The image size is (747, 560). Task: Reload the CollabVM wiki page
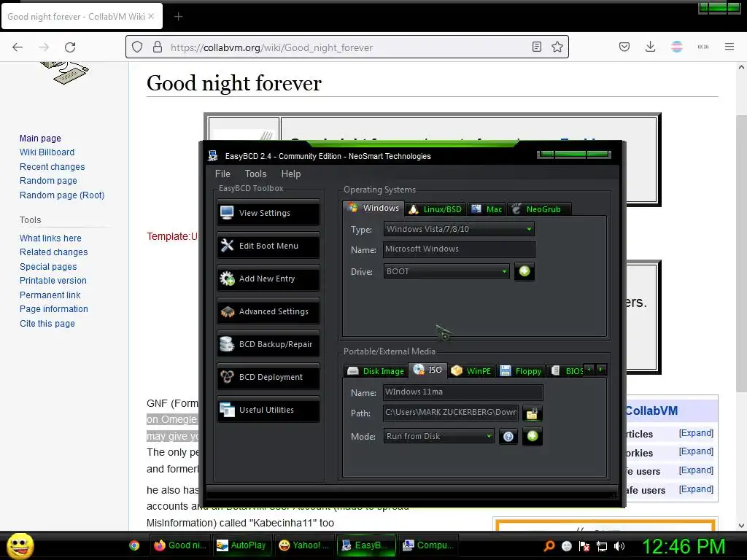click(x=70, y=47)
